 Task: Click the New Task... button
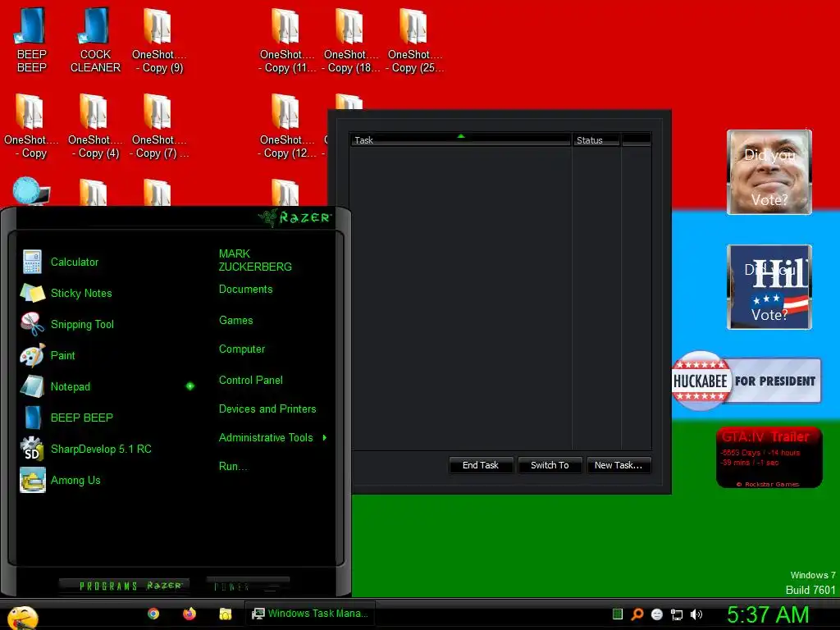click(x=619, y=465)
